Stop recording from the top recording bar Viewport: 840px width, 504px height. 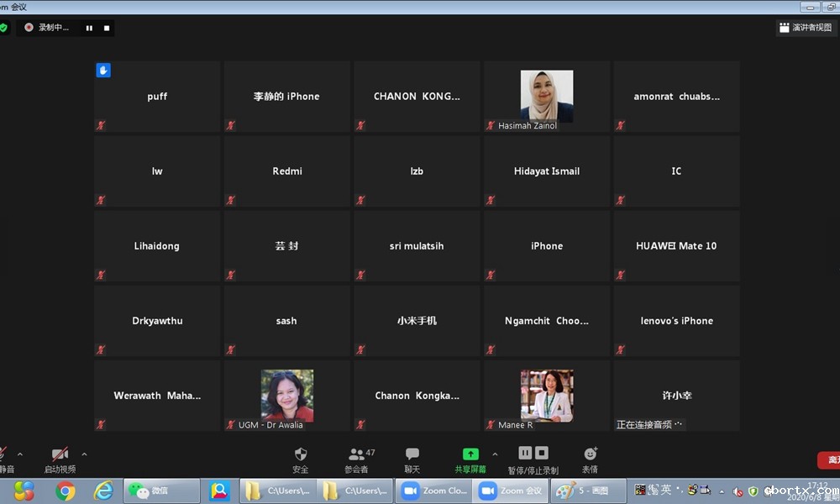pyautogui.click(x=107, y=28)
